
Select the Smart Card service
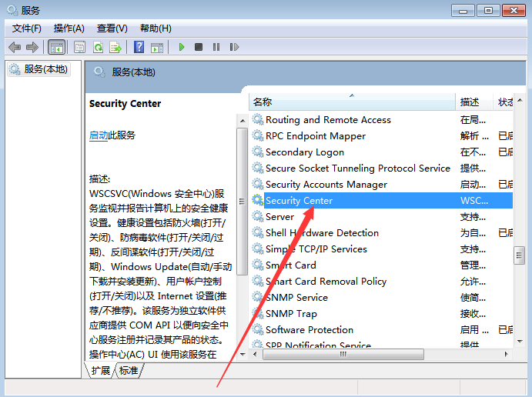[291, 265]
